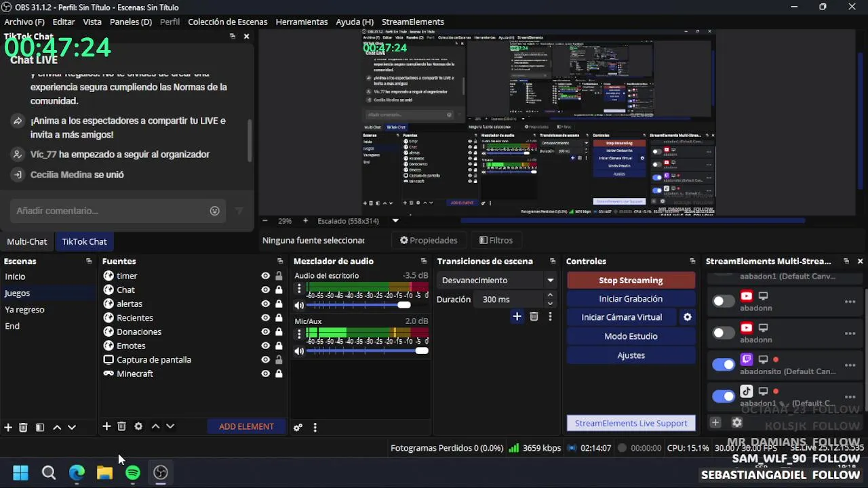Viewport: 868px width, 488px height.
Task: Enable the first abadonn YouTube toggle
Action: tap(724, 301)
